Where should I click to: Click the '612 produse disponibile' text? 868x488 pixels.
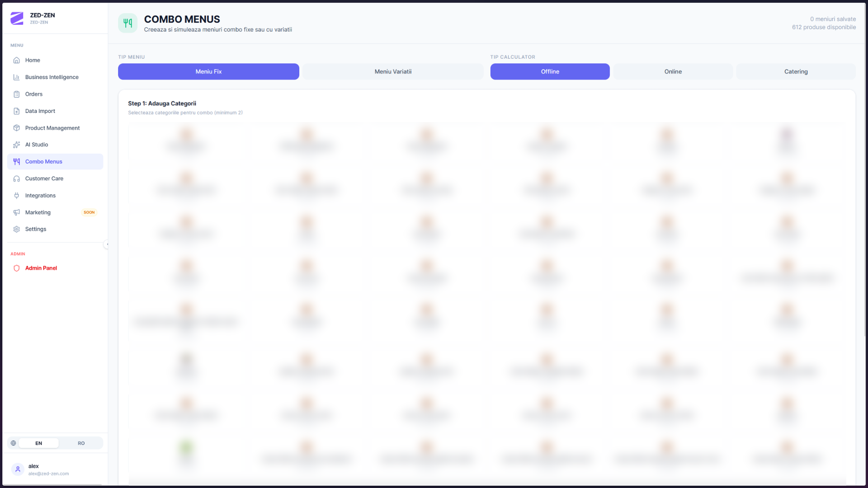824,27
